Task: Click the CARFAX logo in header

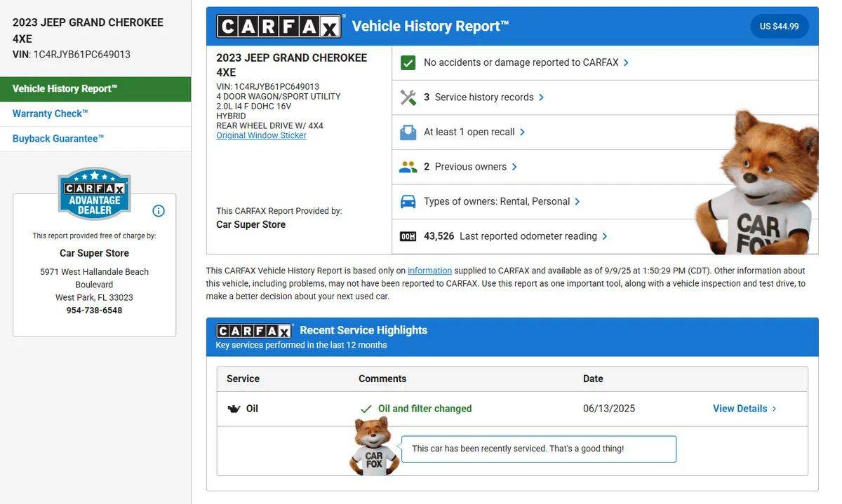Action: click(x=279, y=26)
